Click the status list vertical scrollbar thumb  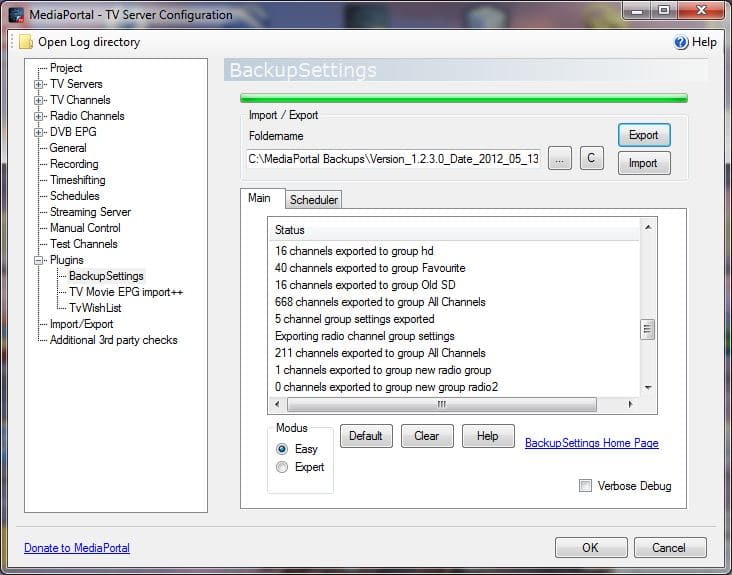[x=648, y=330]
